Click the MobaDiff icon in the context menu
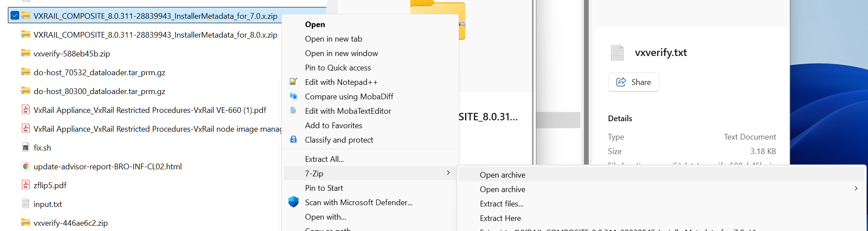 [293, 96]
